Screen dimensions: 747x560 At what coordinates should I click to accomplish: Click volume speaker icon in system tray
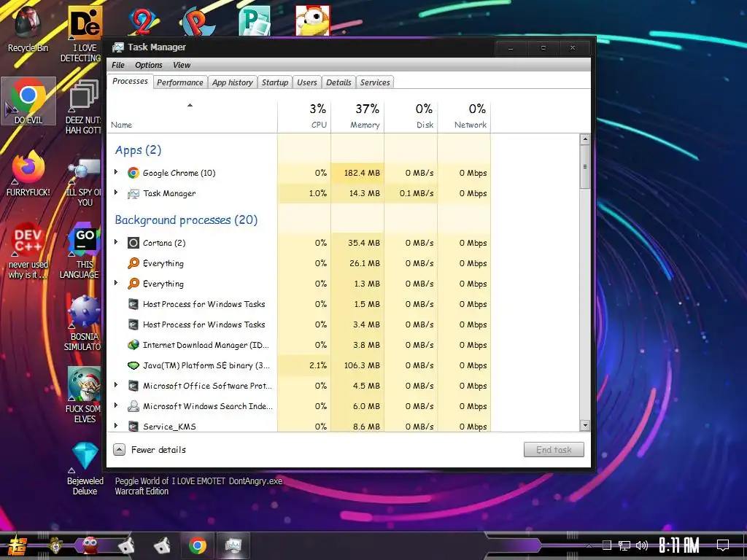click(x=642, y=545)
